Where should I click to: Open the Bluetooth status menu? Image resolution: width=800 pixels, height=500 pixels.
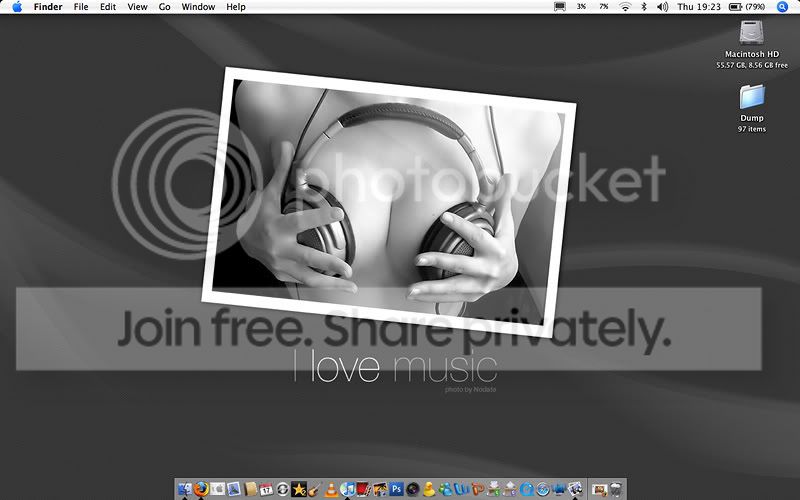tap(644, 7)
